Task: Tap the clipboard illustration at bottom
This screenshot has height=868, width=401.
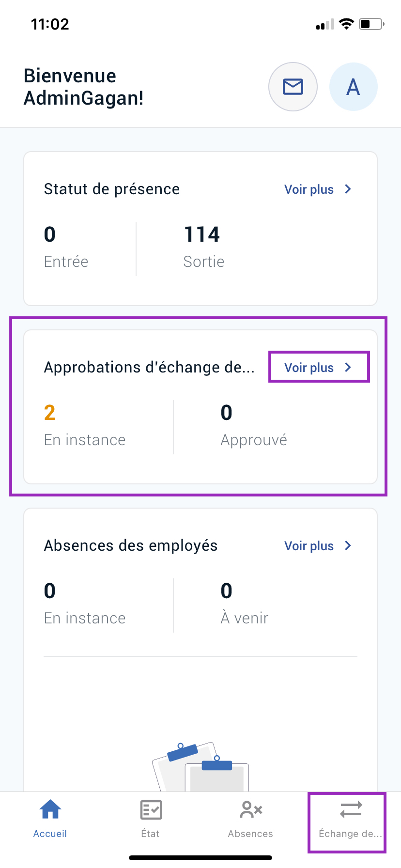Action: point(200,766)
